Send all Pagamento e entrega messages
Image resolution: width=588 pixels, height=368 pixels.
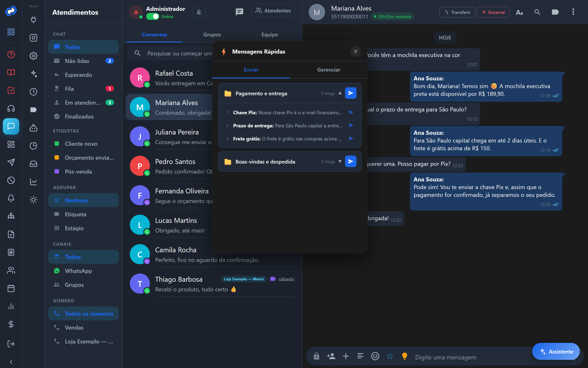coord(351,93)
